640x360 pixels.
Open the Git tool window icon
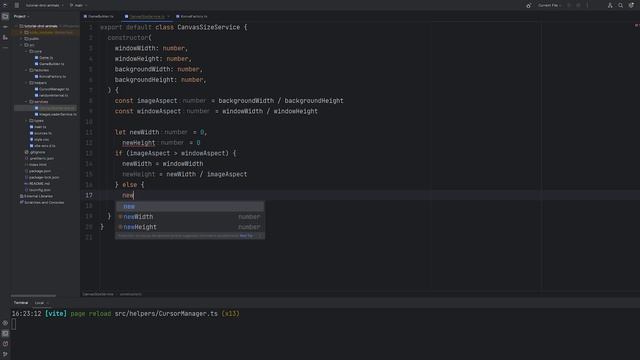(x=5, y=354)
